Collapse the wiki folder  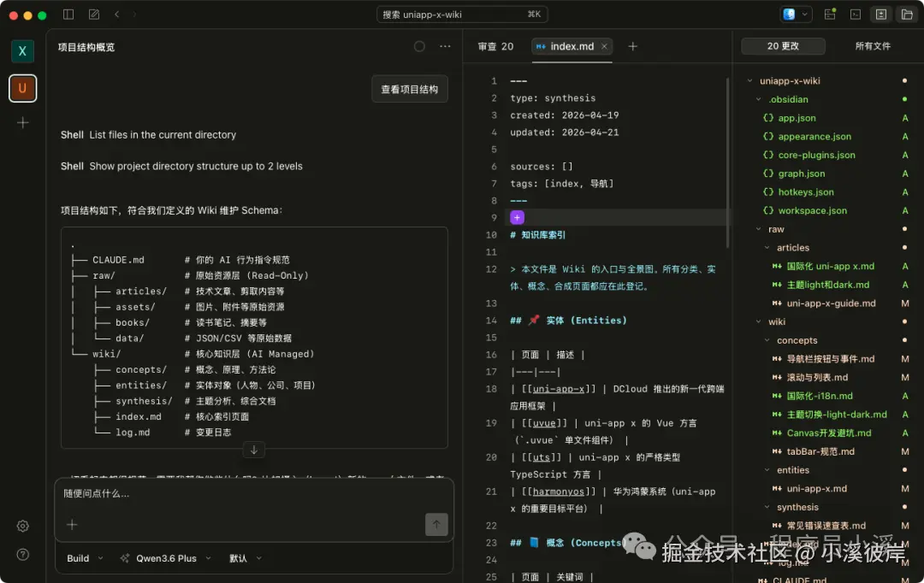click(758, 322)
